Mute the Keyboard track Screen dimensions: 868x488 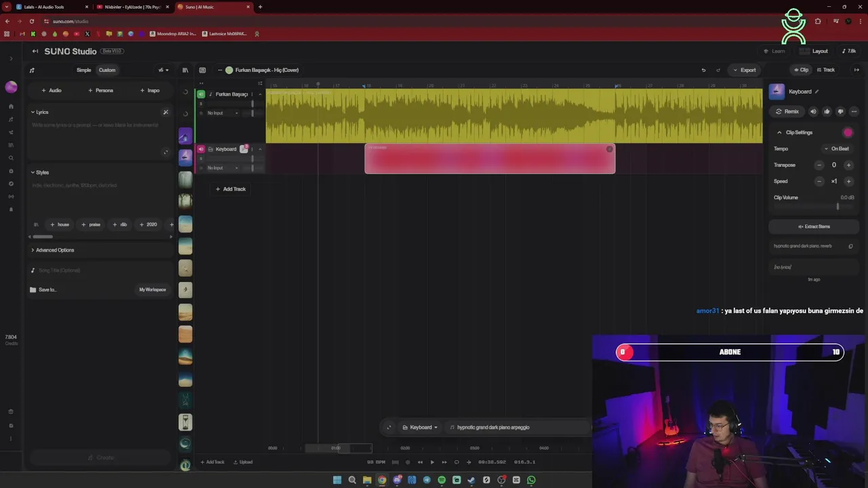(201, 149)
